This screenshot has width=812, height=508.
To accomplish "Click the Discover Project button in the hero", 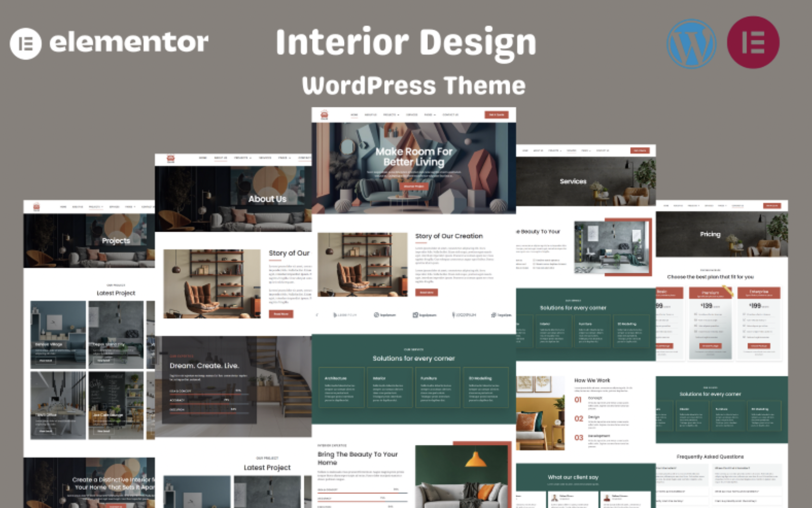I will pyautogui.click(x=414, y=186).
